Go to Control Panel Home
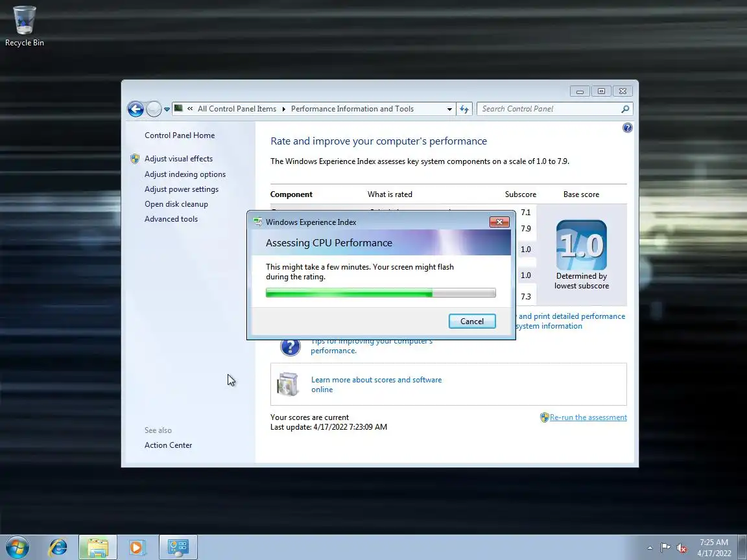Screen dimensions: 747x560 point(180,135)
